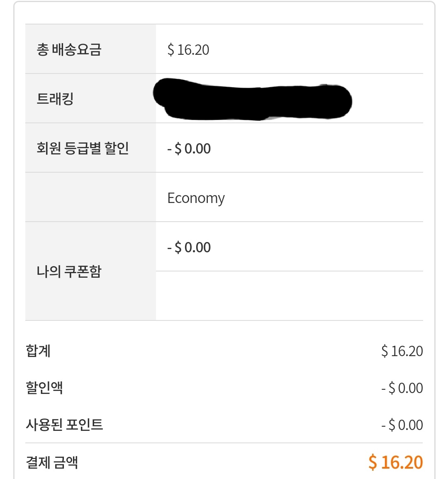
Task: Select the 합계 amount $ 16.20
Action: (x=402, y=351)
